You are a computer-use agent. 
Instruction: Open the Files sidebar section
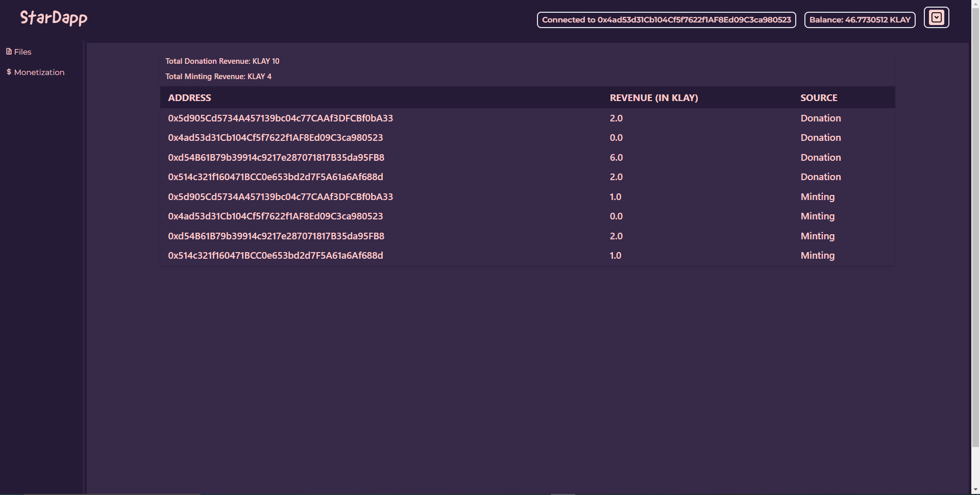pyautogui.click(x=19, y=52)
